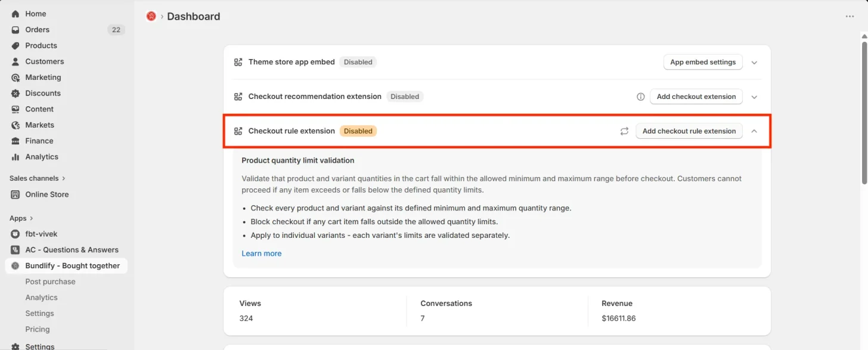Image resolution: width=868 pixels, height=350 pixels.
Task: Click the Bundlify app logo beside Dashboard
Action: click(151, 17)
